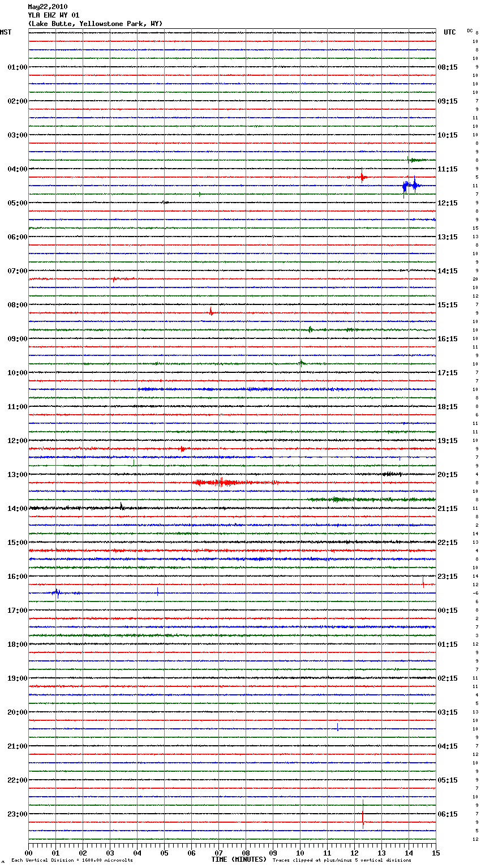This screenshot has height=868, width=481.
Task: Click minute tick label 07 on bottom axis
Action: [218, 853]
